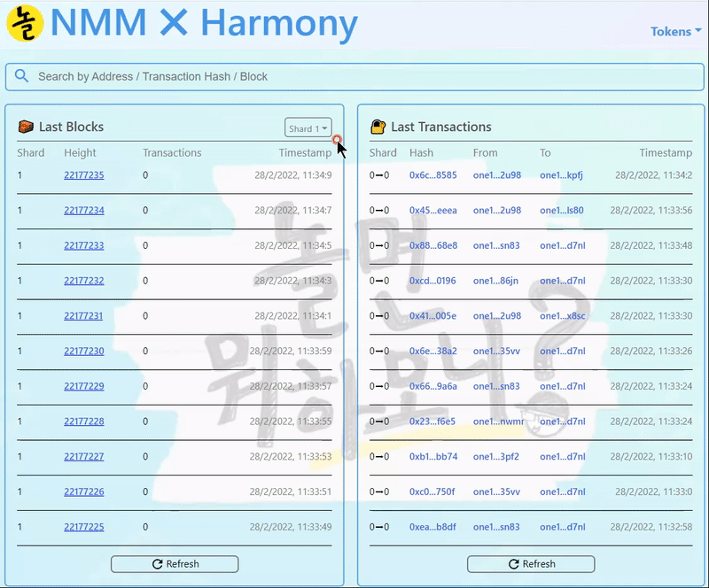Open the NMM X Harmony home title
Screen dimensions: 709x588
coord(205,23)
